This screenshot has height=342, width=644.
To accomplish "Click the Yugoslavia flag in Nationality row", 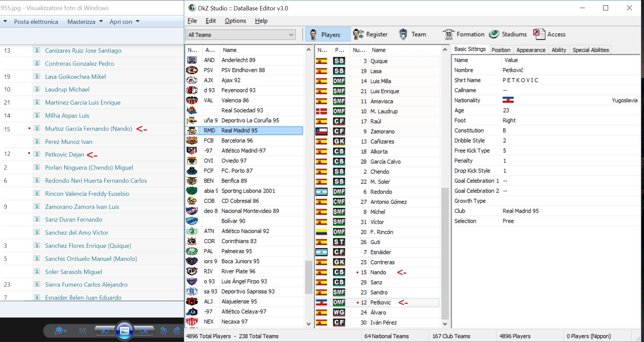I will (508, 100).
